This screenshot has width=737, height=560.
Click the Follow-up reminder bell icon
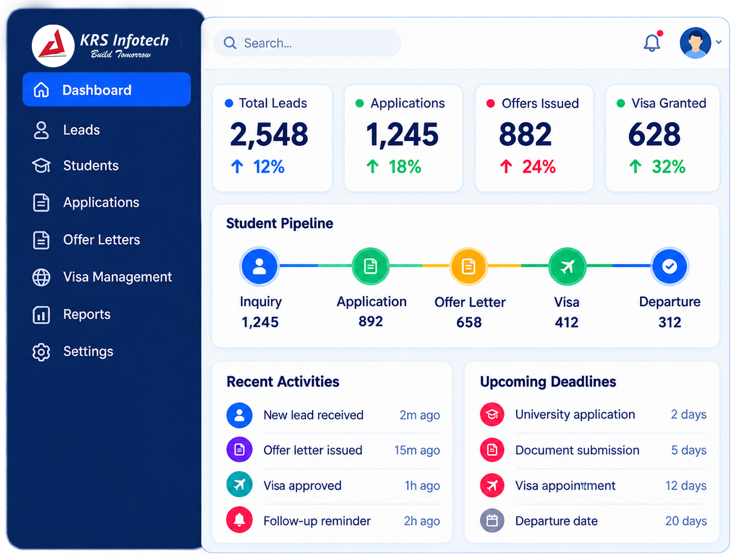pos(239,520)
